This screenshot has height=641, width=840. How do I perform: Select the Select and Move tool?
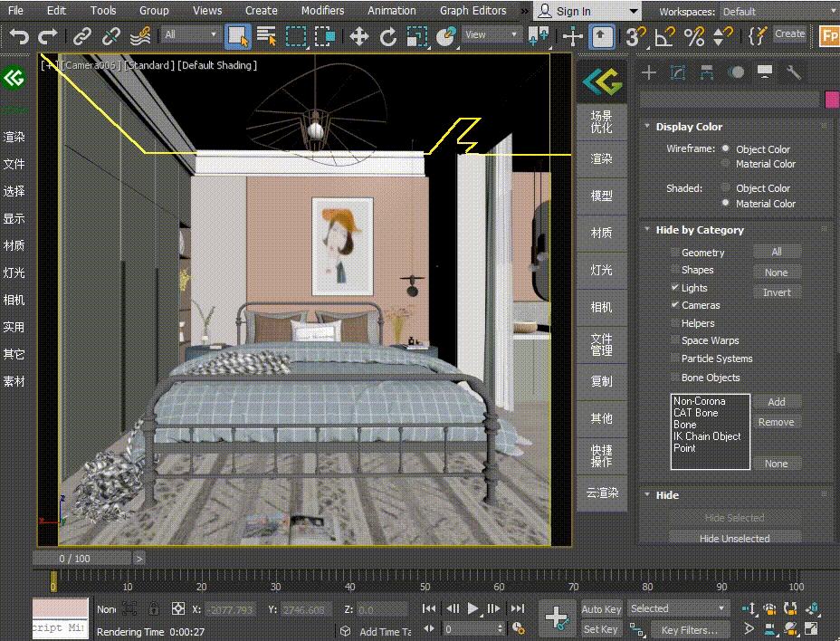click(359, 37)
